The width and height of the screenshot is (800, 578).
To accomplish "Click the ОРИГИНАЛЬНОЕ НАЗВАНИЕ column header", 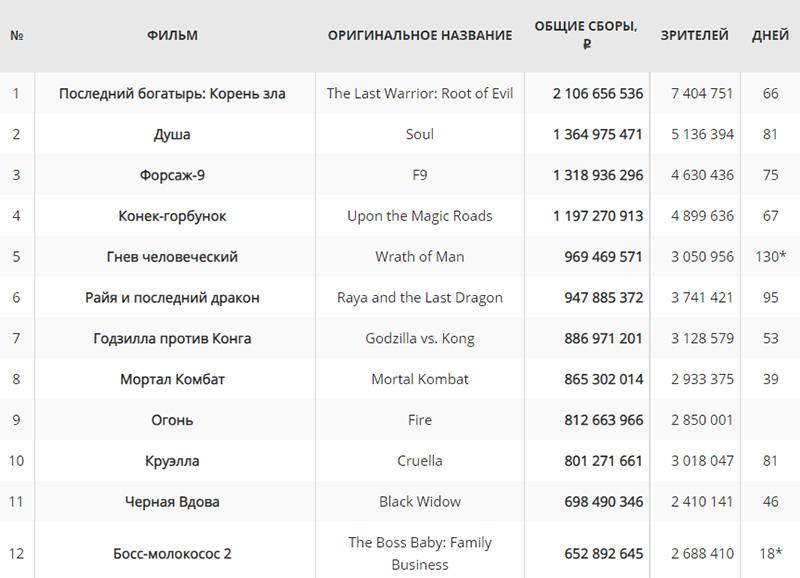I will click(x=420, y=35).
